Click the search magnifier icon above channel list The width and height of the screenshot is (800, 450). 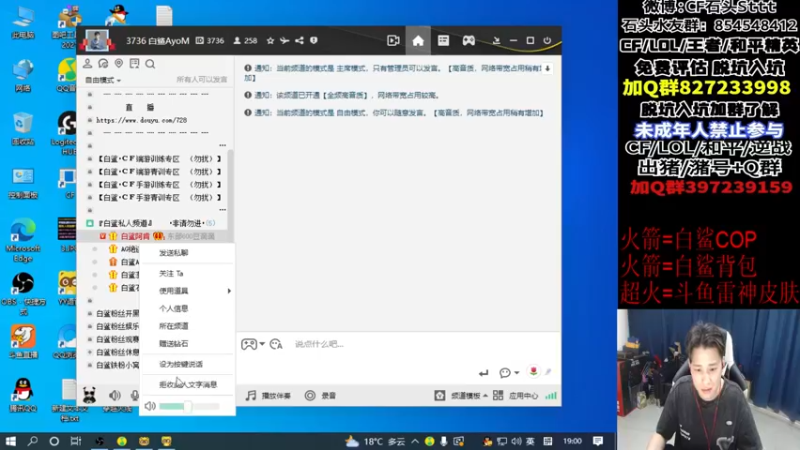coord(150,64)
